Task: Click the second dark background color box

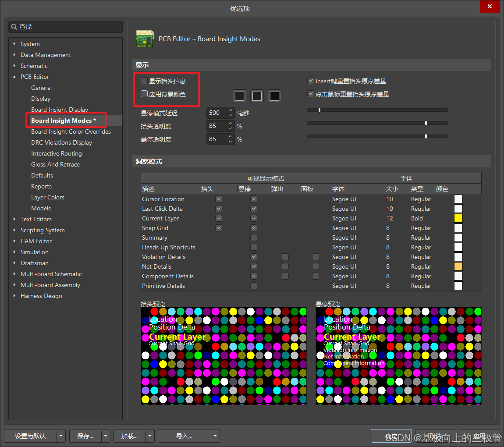Action: tap(257, 96)
